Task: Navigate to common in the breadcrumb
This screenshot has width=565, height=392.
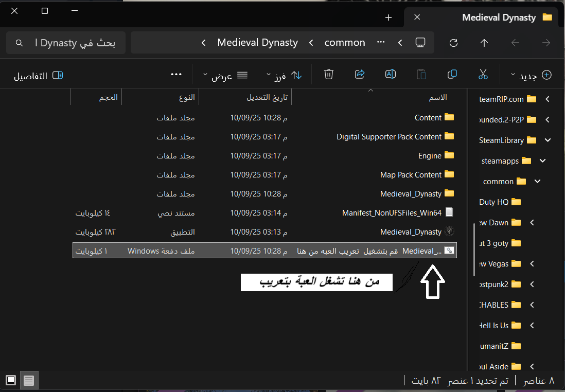Action: 345,43
